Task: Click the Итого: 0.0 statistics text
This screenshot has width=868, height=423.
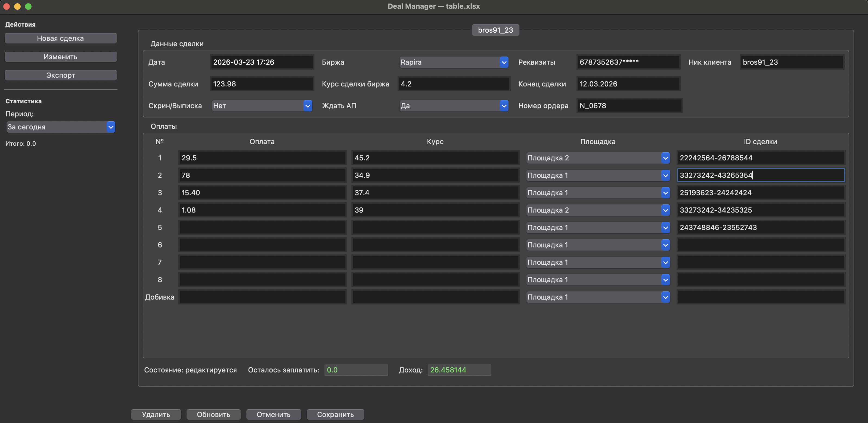Action: pos(21,144)
